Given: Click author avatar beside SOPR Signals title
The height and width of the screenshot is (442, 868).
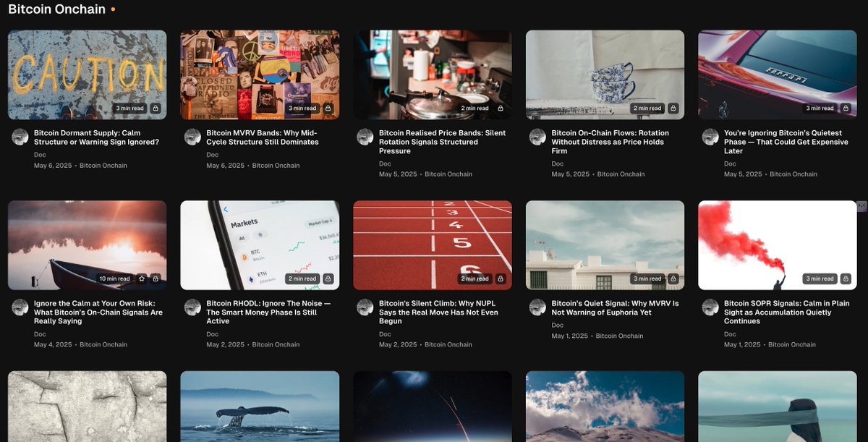Looking at the screenshot, I should 710,307.
